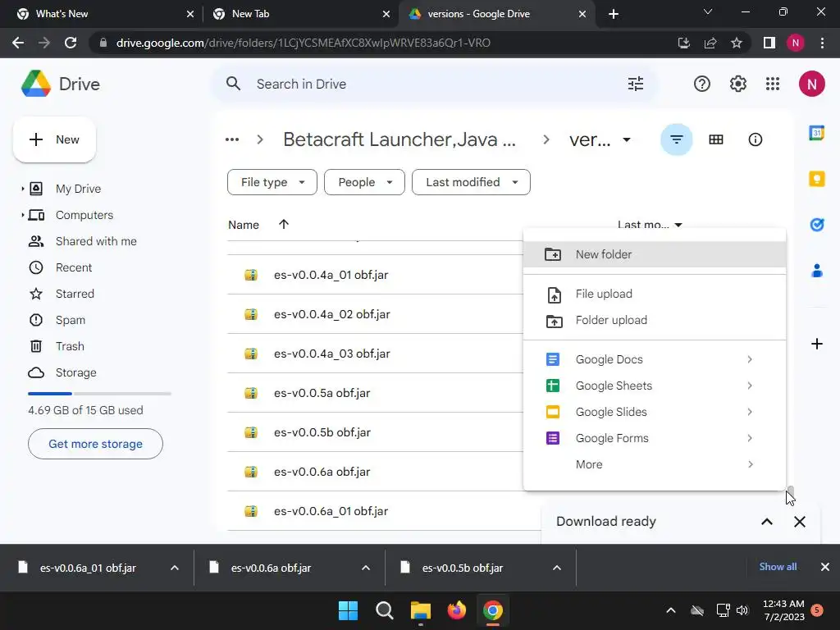
Task: Select New folder menu item
Action: 654,254
